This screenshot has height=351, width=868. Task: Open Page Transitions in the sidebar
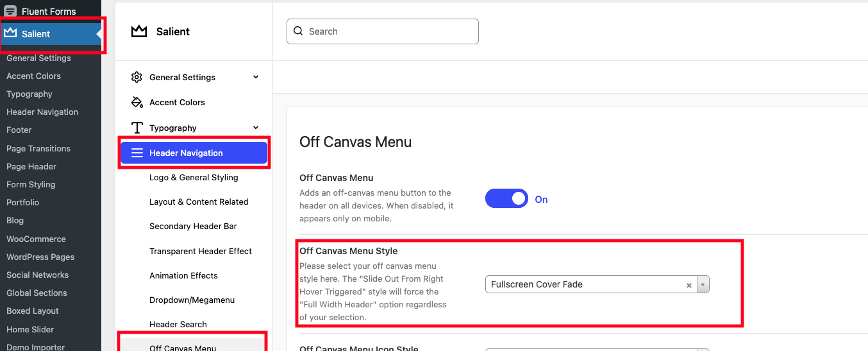(x=38, y=148)
